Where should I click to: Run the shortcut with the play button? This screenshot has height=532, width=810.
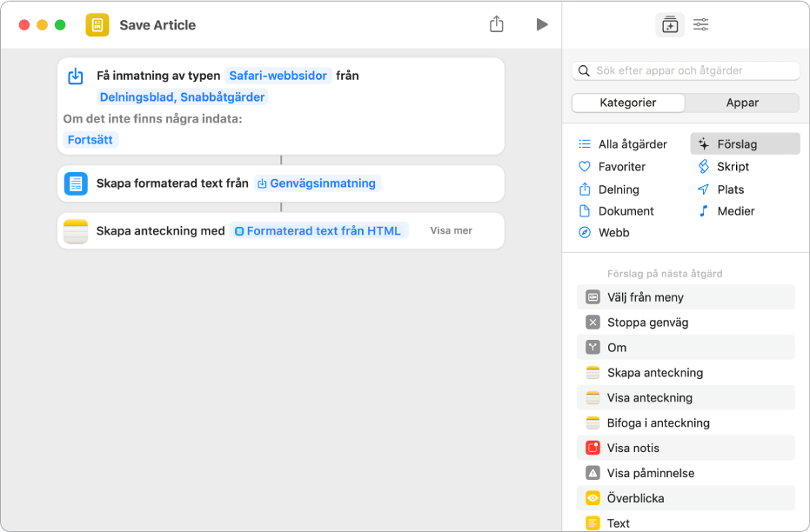[542, 24]
